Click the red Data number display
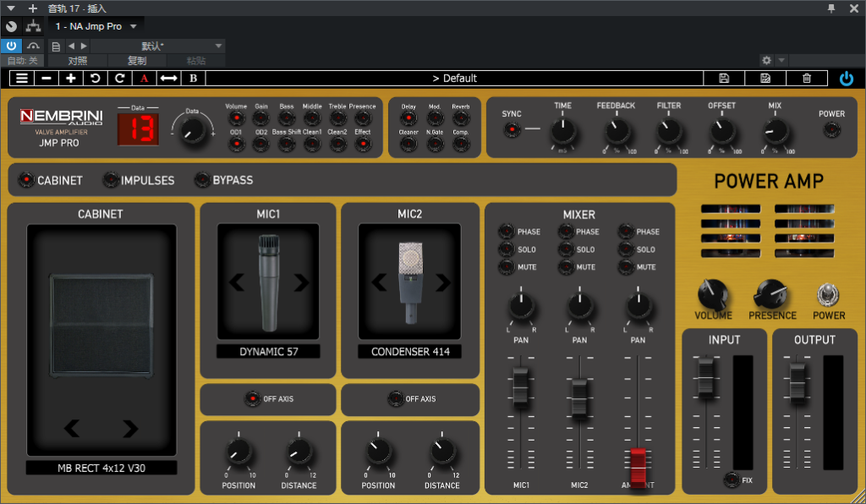The width and height of the screenshot is (866, 504). coord(138,129)
